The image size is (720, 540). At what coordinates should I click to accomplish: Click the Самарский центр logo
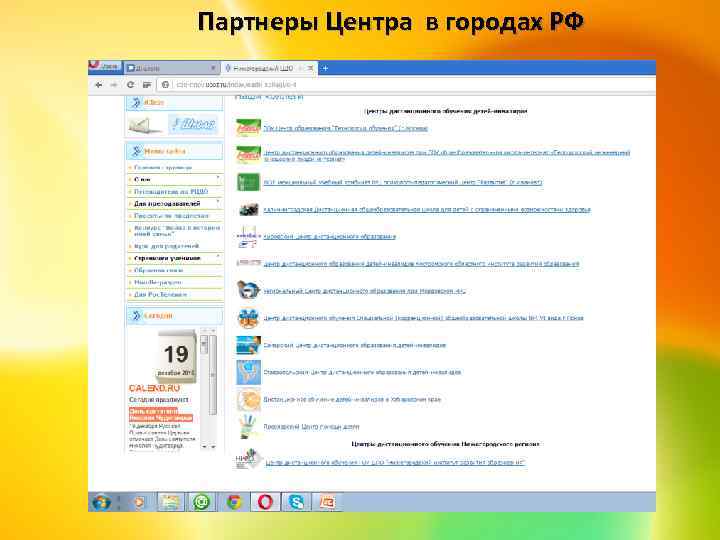248,345
